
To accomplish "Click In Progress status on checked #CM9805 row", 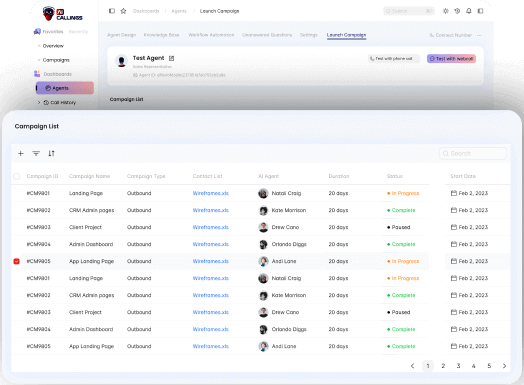I will click(x=403, y=261).
